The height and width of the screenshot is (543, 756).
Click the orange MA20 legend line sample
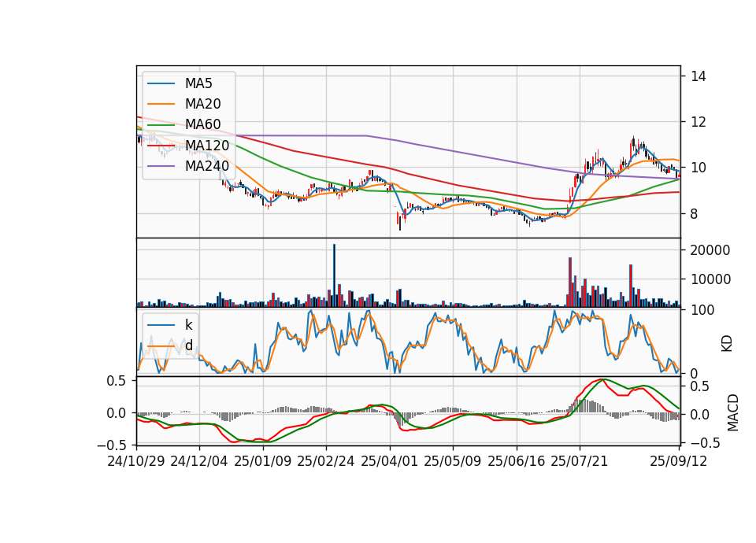point(161,104)
